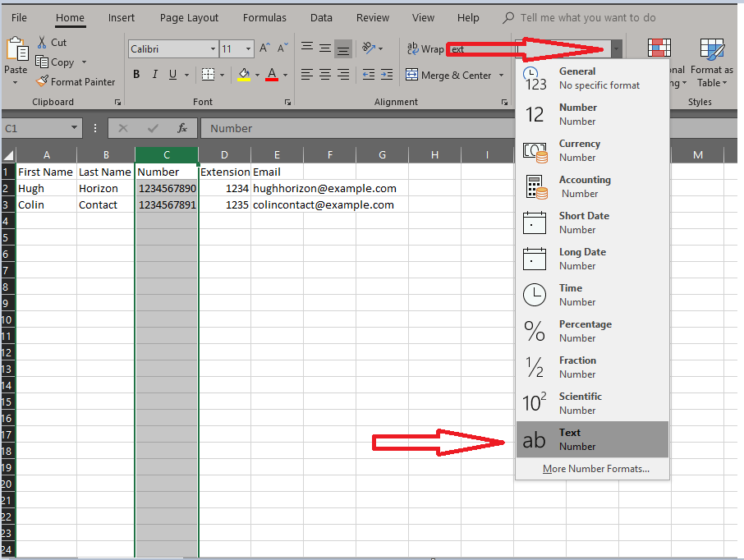Image resolution: width=744 pixels, height=560 pixels.
Task: Open the font name dropdown Calibri
Action: tap(213, 49)
